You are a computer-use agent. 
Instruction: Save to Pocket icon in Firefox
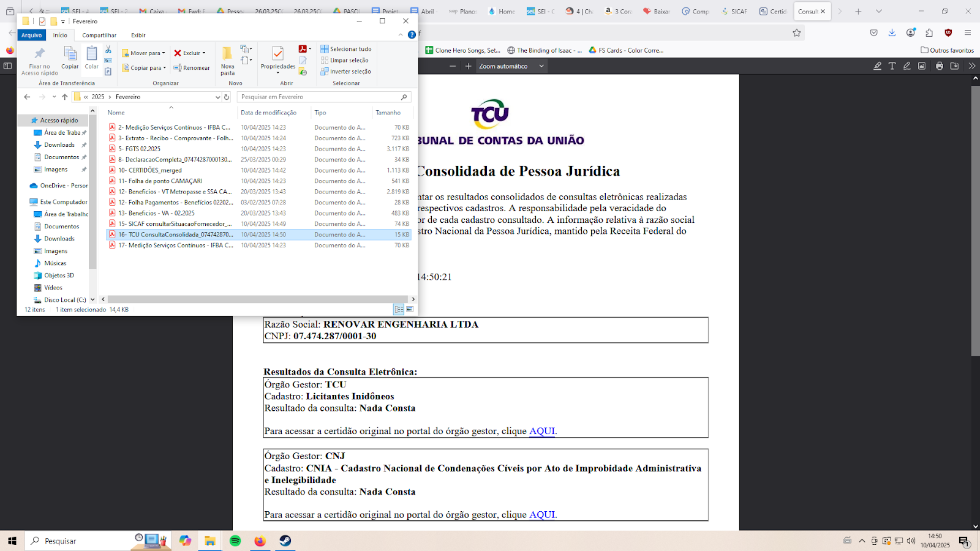point(873,33)
